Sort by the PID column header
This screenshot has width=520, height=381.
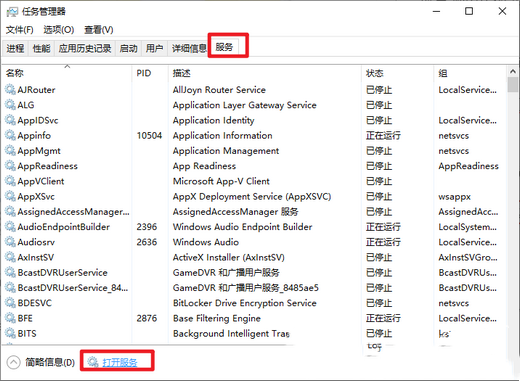tap(150, 73)
